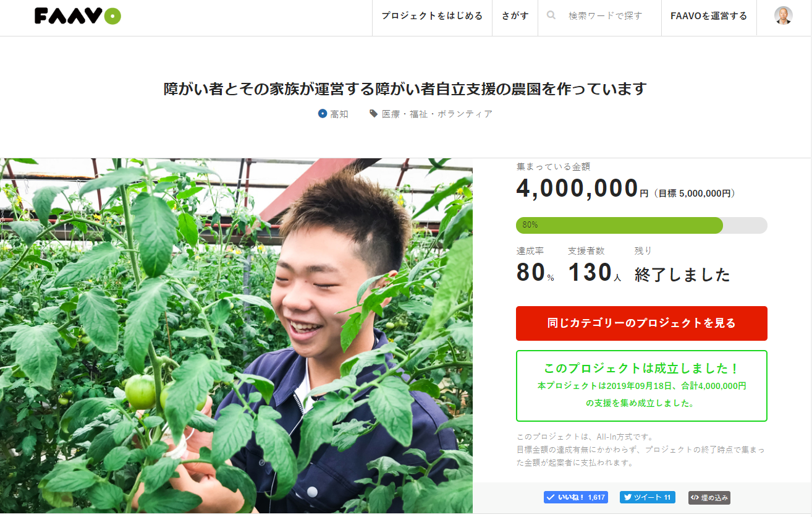Open 医療・福祉・ボランティア category link
The height and width of the screenshot is (517, 812).
[x=437, y=114]
